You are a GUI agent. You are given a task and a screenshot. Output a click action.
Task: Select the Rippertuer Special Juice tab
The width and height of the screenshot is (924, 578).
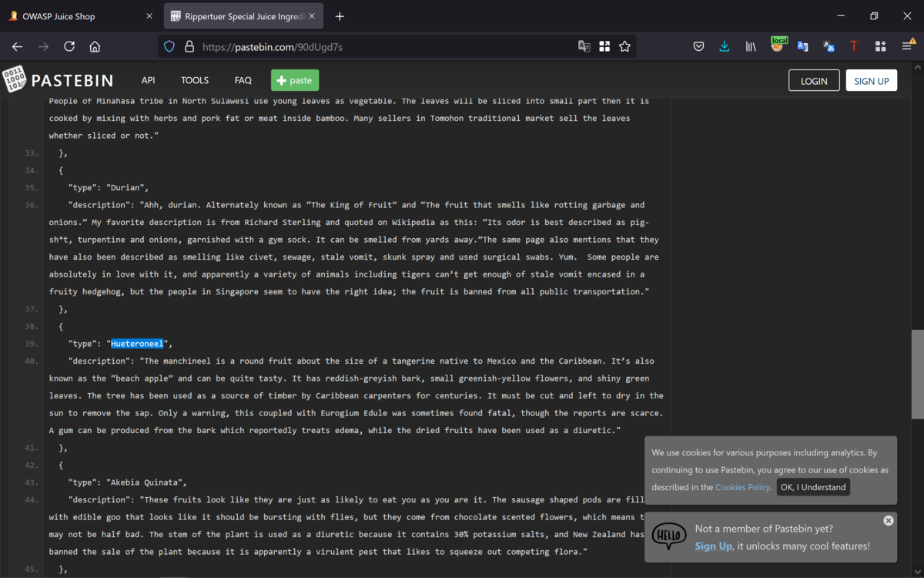point(245,16)
